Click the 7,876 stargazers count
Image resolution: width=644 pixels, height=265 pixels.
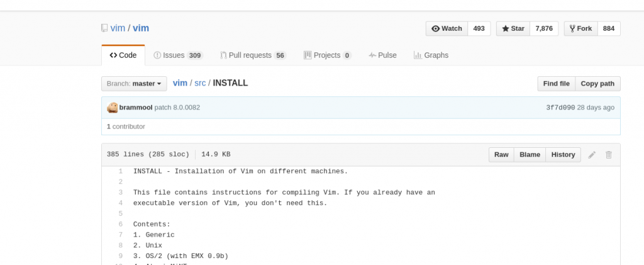click(x=544, y=29)
